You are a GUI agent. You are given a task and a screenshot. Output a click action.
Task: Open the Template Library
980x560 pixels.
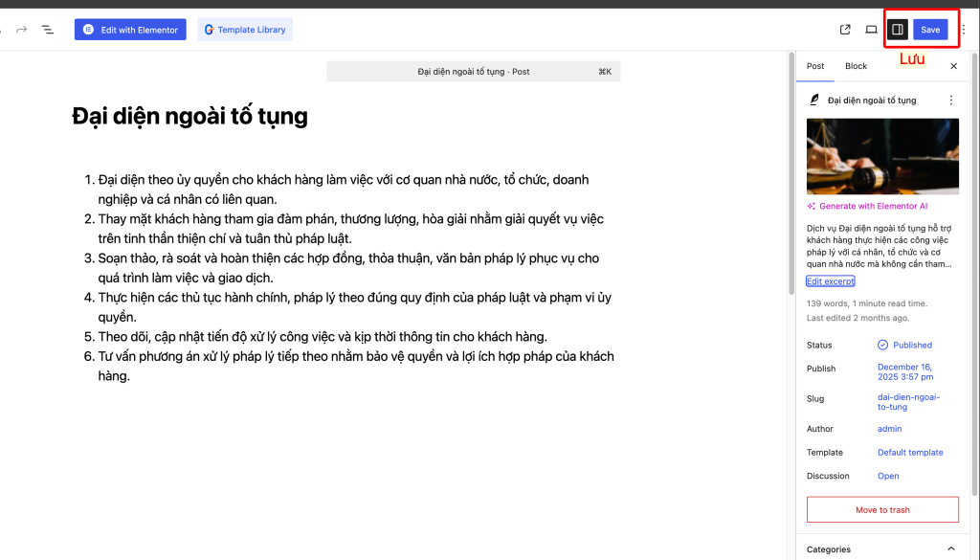point(245,30)
